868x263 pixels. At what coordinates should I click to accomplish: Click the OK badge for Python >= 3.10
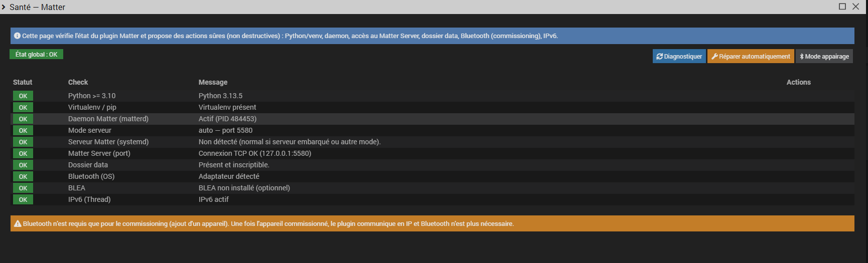point(23,96)
